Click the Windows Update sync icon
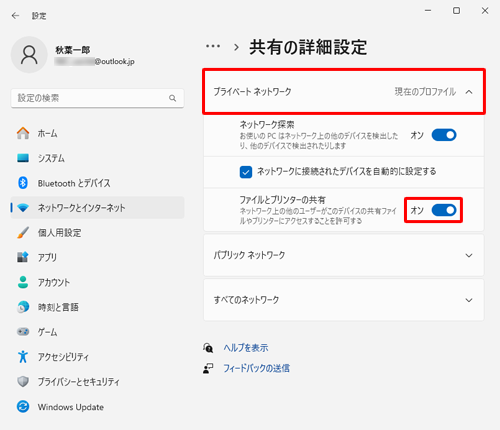 (23, 407)
